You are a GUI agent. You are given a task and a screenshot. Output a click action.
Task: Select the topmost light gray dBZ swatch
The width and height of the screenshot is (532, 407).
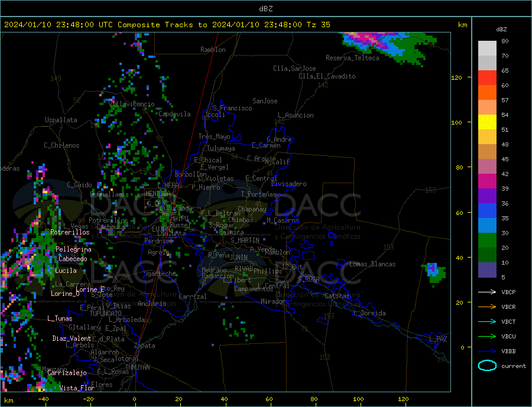487,48
